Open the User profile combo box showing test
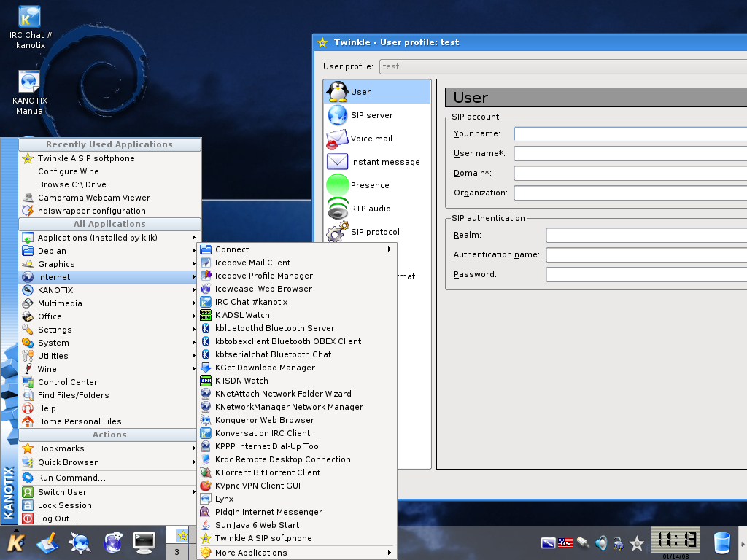 click(563, 66)
